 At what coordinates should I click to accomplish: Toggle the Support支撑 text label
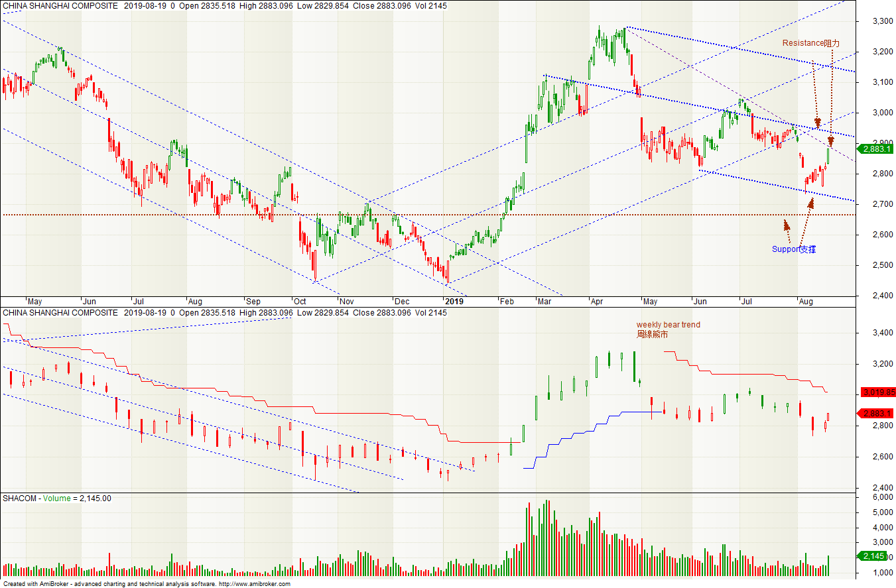pyautogui.click(x=793, y=249)
